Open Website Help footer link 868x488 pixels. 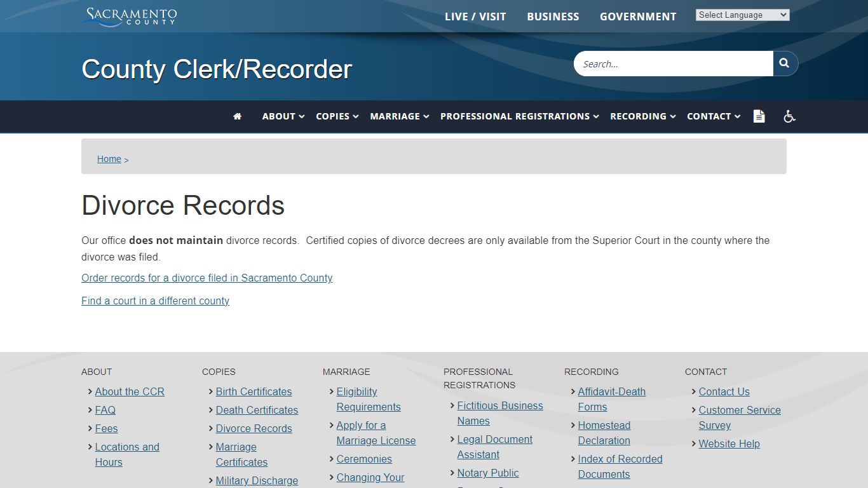729,444
